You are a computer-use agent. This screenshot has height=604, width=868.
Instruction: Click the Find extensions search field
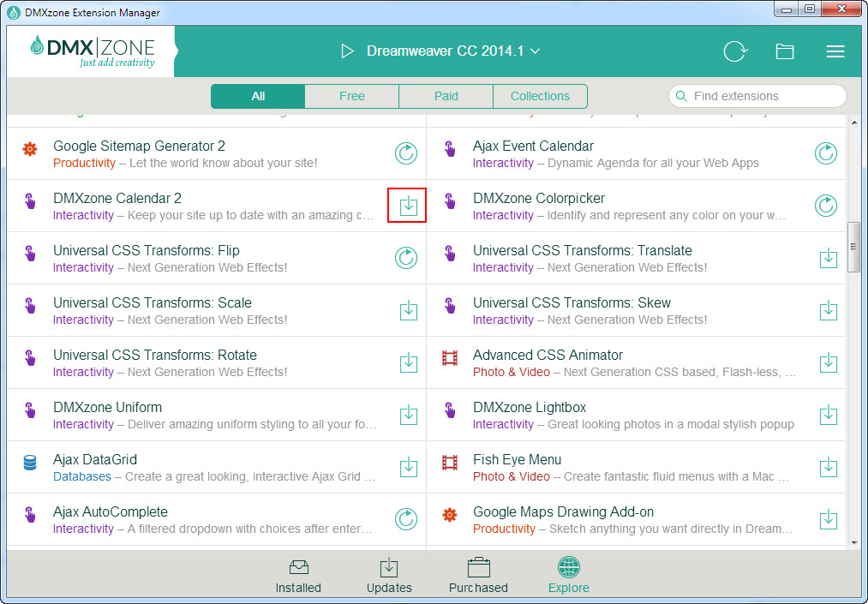pyautogui.click(x=757, y=96)
